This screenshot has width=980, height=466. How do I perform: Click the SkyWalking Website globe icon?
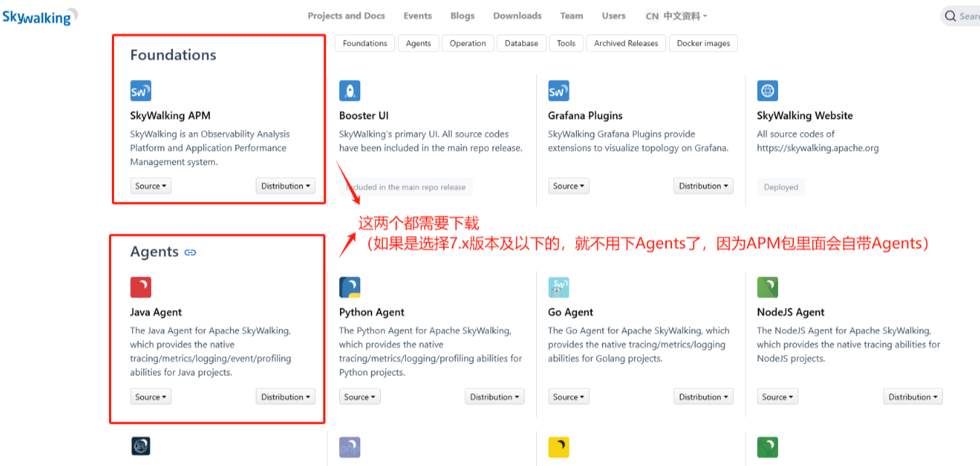(x=768, y=91)
